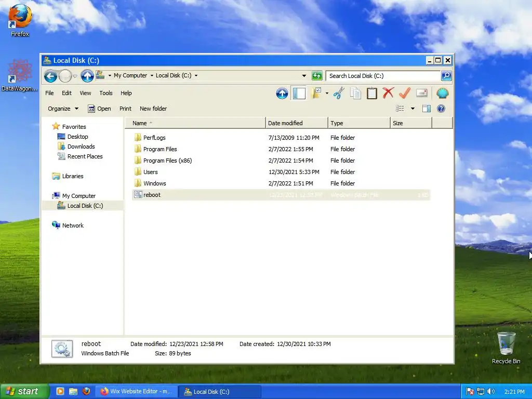
Task: Click in the Search Local Disk field
Action: coord(383,76)
